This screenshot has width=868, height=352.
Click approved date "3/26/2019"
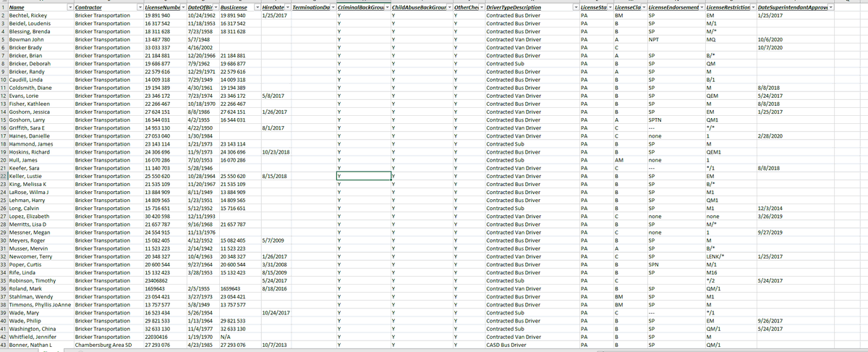click(794, 217)
